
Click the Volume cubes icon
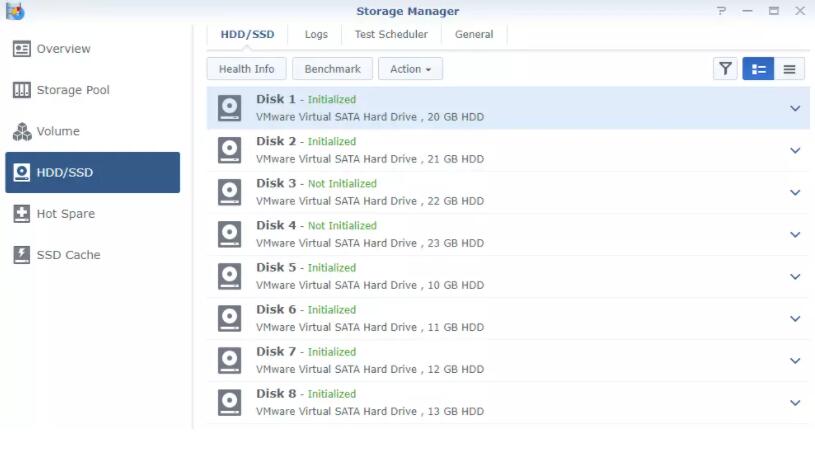pos(21,132)
